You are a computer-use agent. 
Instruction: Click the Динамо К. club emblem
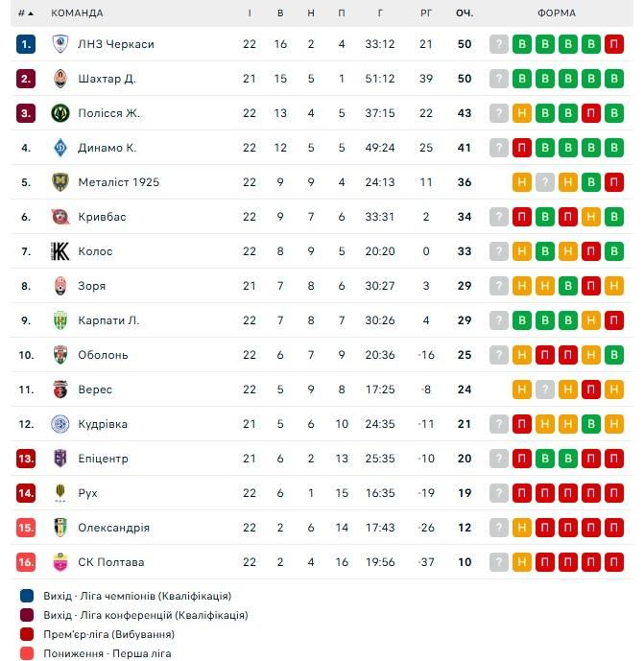click(x=60, y=148)
